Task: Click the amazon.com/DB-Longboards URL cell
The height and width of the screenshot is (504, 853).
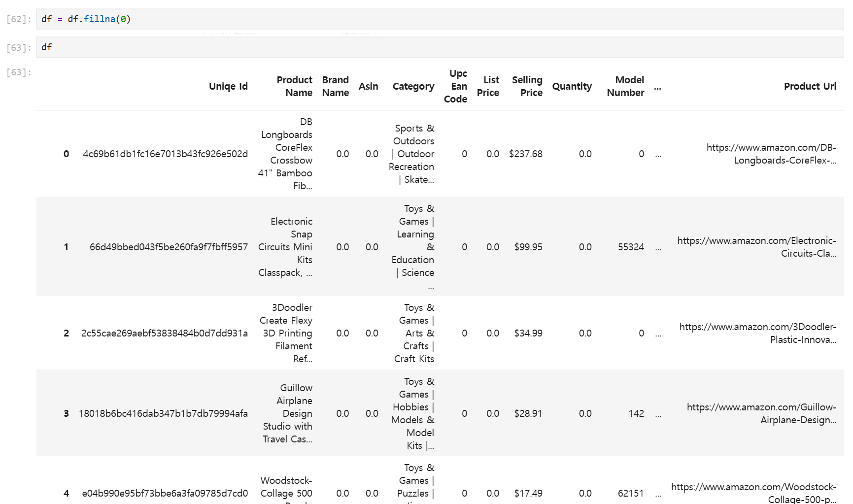Action: click(x=771, y=154)
